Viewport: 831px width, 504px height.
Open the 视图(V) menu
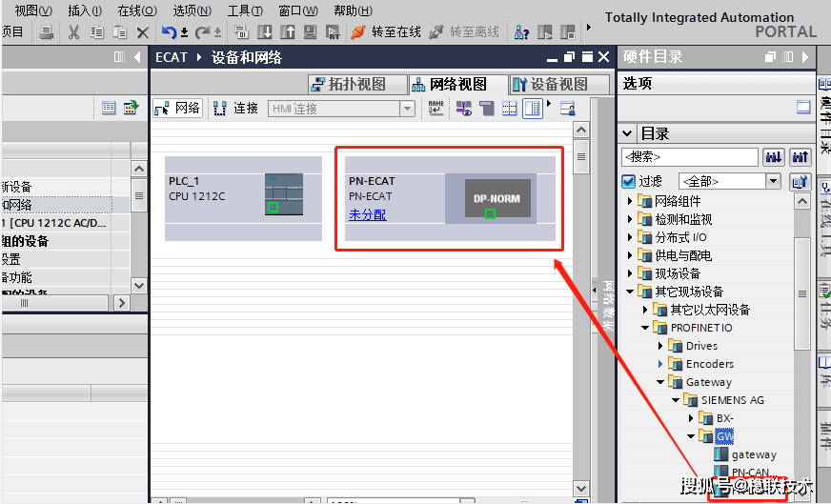pos(33,10)
